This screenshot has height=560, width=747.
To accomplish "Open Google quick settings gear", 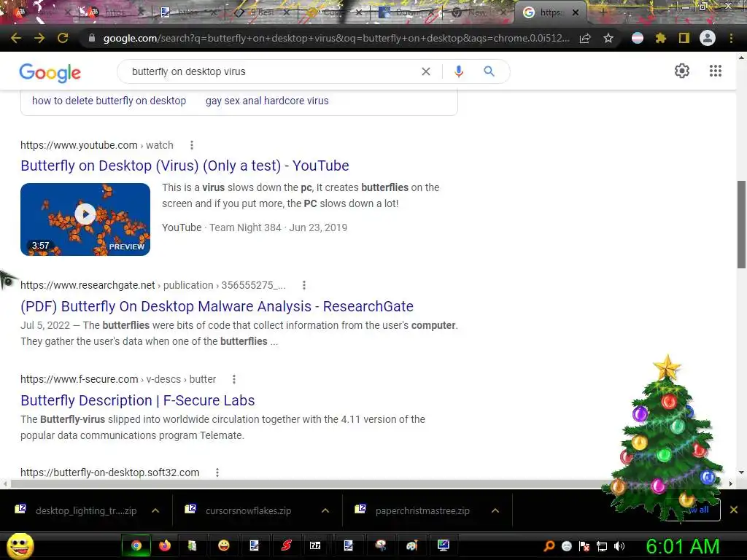I will (x=682, y=71).
